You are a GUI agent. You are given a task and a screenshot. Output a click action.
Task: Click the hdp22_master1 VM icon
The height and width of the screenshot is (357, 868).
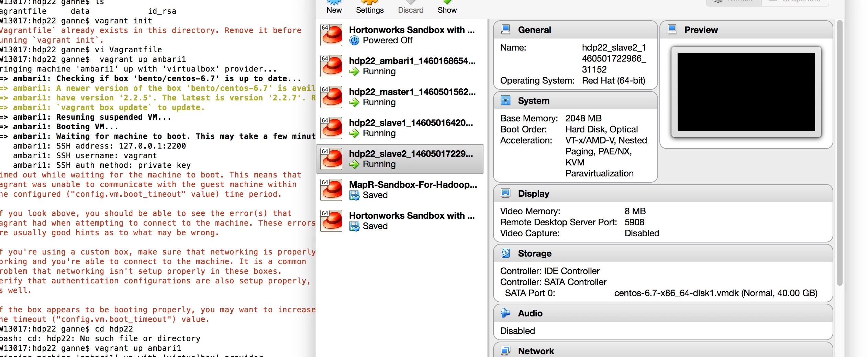point(331,97)
